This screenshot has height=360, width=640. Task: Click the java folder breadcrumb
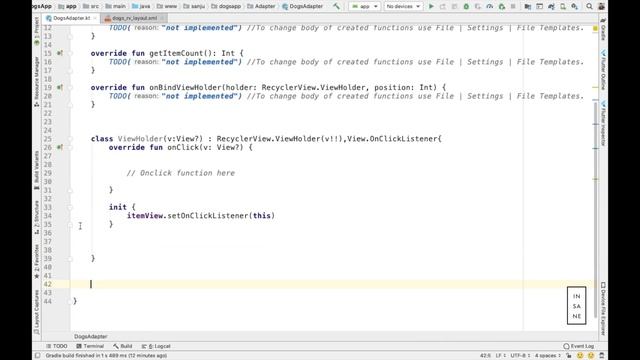click(141, 6)
